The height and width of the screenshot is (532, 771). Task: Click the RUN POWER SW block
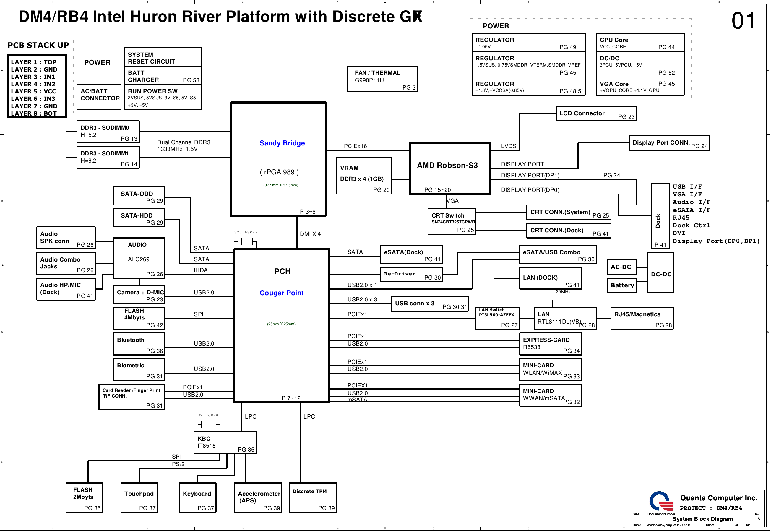point(163,97)
